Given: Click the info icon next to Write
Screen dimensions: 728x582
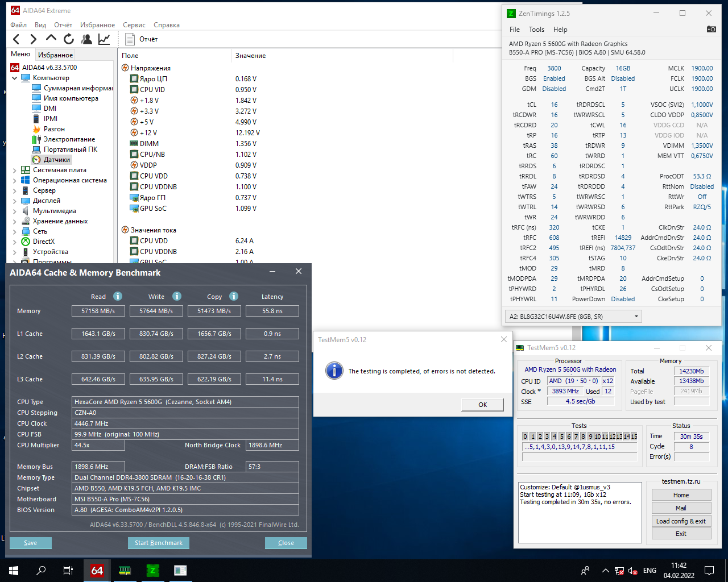Looking at the screenshot, I should coord(177,296).
